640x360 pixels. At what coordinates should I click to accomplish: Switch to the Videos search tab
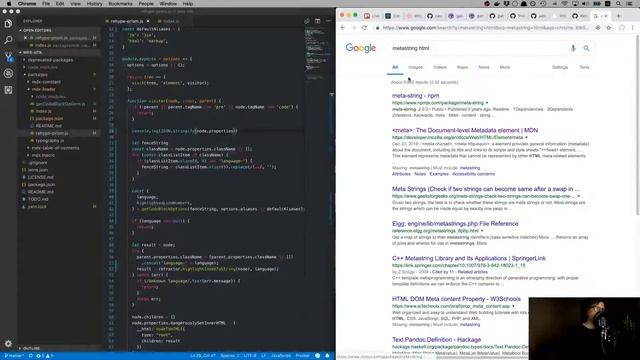(440, 67)
